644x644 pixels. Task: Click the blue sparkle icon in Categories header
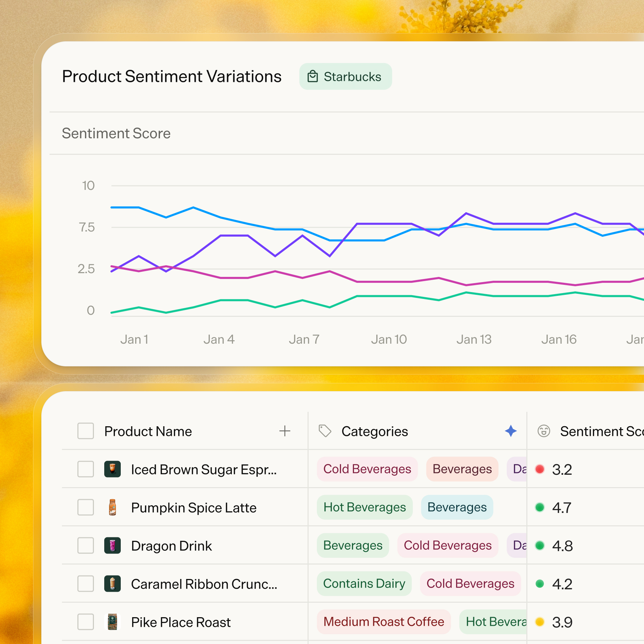point(511,431)
